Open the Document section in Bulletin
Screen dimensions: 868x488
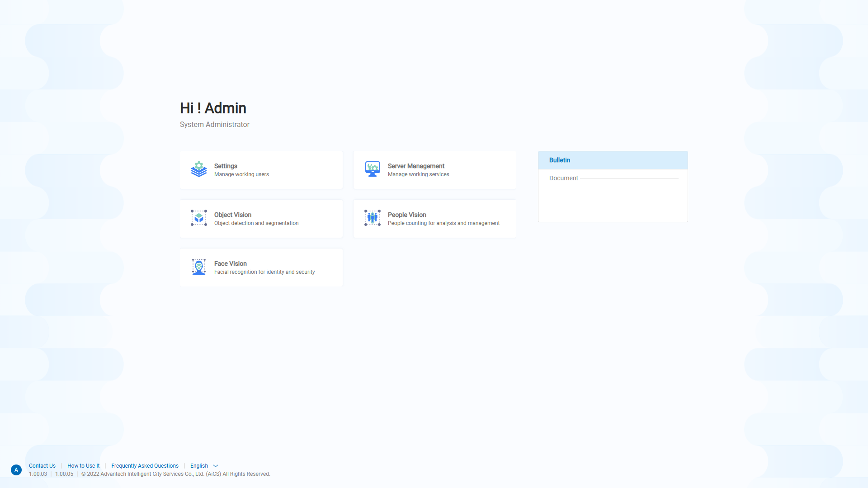click(x=563, y=178)
